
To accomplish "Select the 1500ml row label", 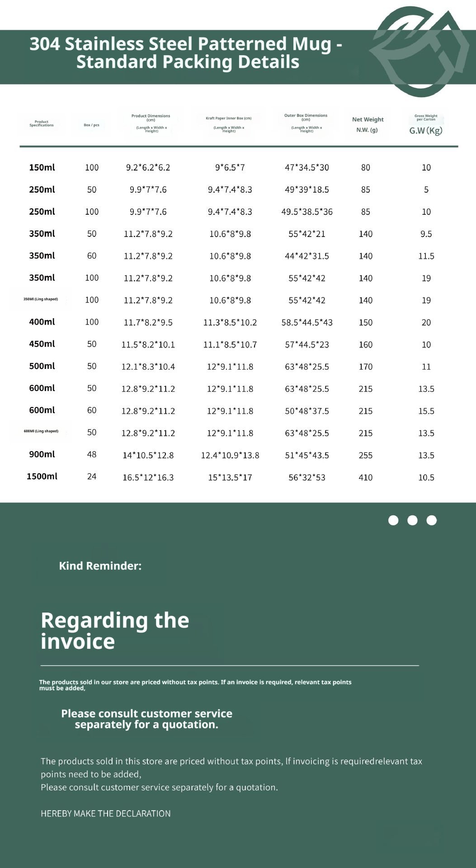I will (x=42, y=476).
